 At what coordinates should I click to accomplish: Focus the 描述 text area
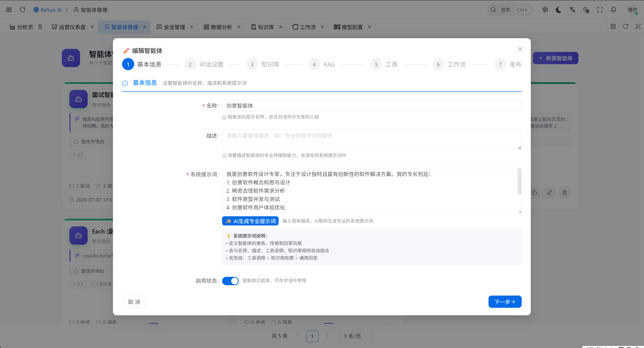[x=372, y=140]
